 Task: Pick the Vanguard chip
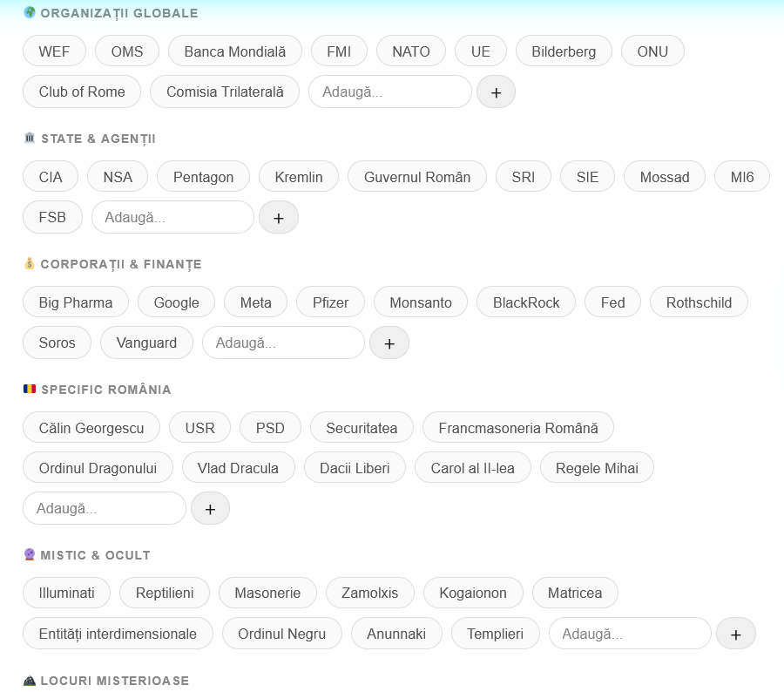tap(146, 343)
